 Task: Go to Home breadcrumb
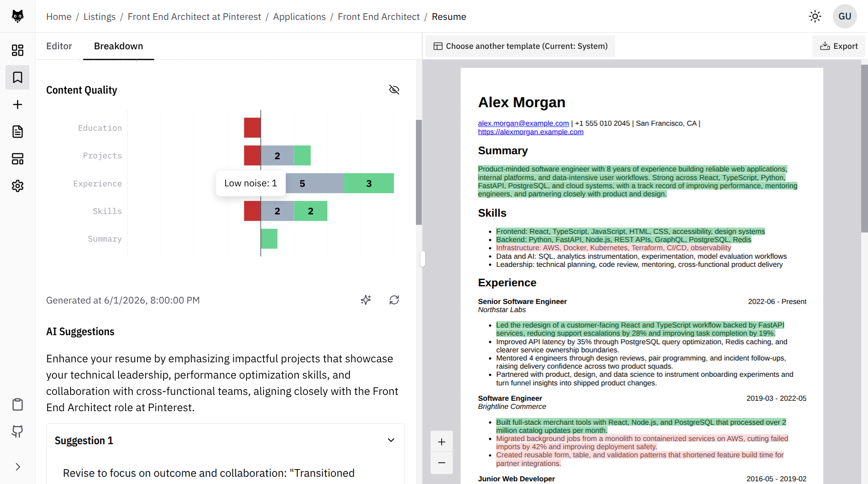[59, 17]
